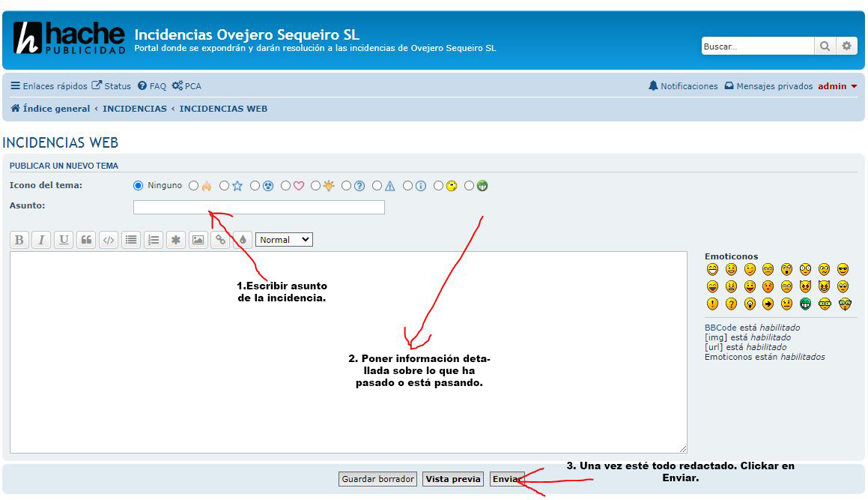Viewport: 868px width, 500px height.
Task: Expand the Enlaces rápidos menu
Action: pyautogui.click(x=49, y=86)
